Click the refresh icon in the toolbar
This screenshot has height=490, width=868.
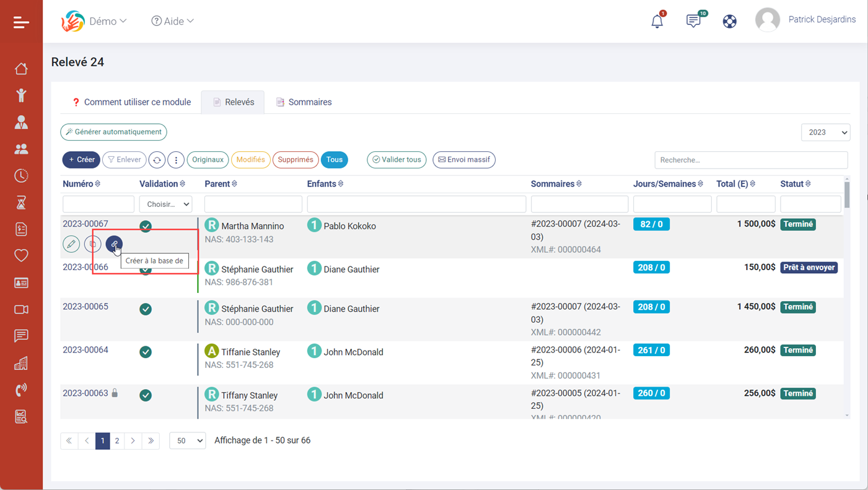coord(157,160)
